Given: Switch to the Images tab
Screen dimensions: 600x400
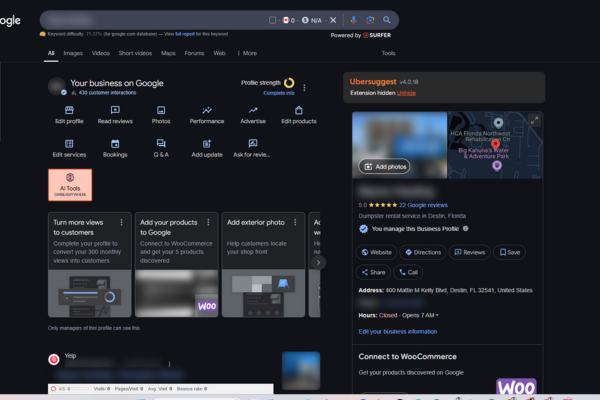Looking at the screenshot, I should coord(73,53).
